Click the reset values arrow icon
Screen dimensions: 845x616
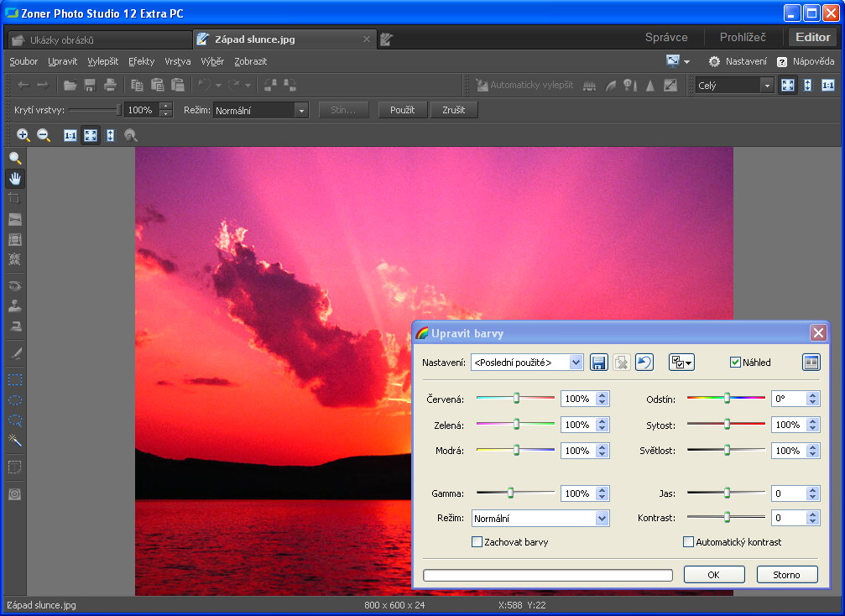(644, 363)
